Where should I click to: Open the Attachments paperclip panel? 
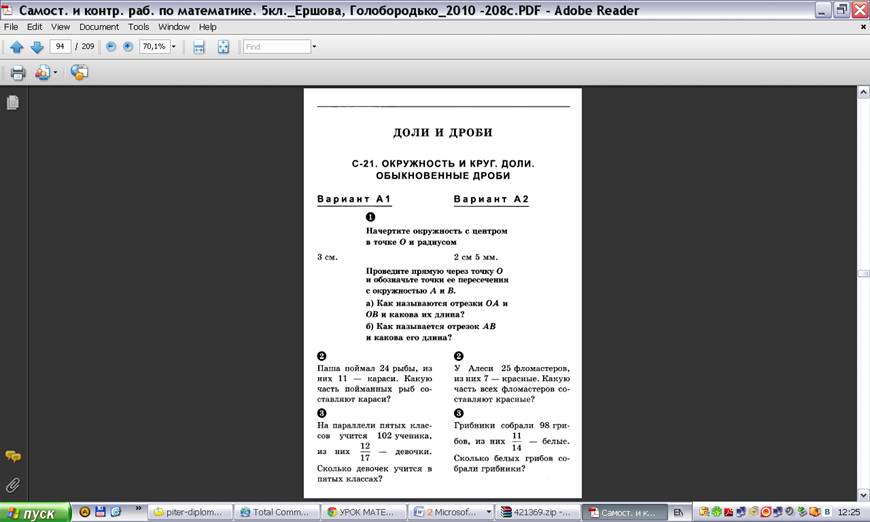coord(13,485)
